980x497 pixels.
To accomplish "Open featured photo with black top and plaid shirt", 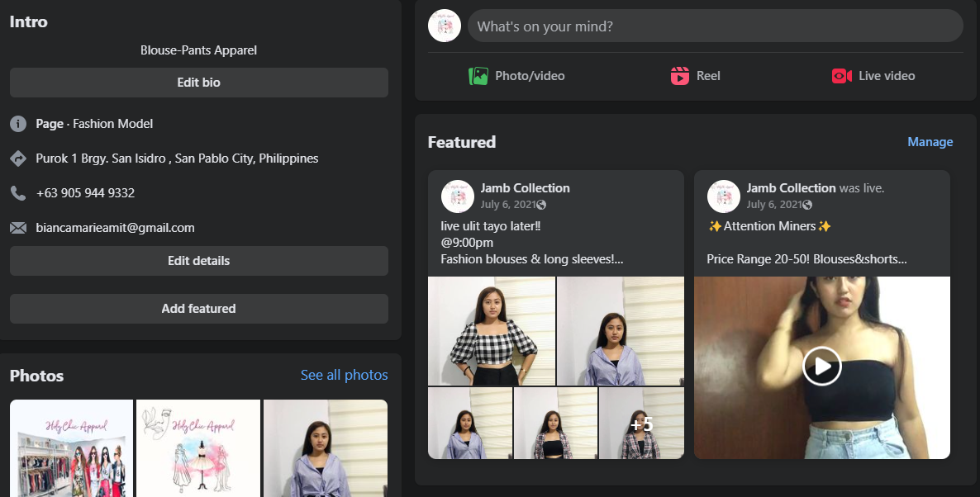I will click(x=555, y=424).
